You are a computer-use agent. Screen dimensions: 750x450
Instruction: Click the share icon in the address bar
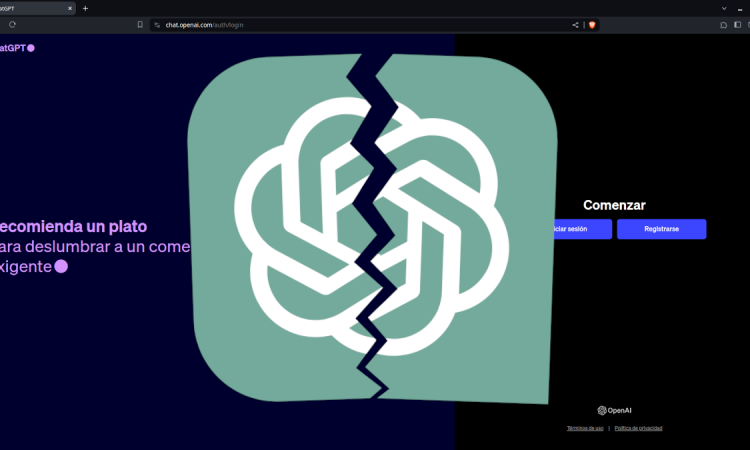pyautogui.click(x=575, y=25)
